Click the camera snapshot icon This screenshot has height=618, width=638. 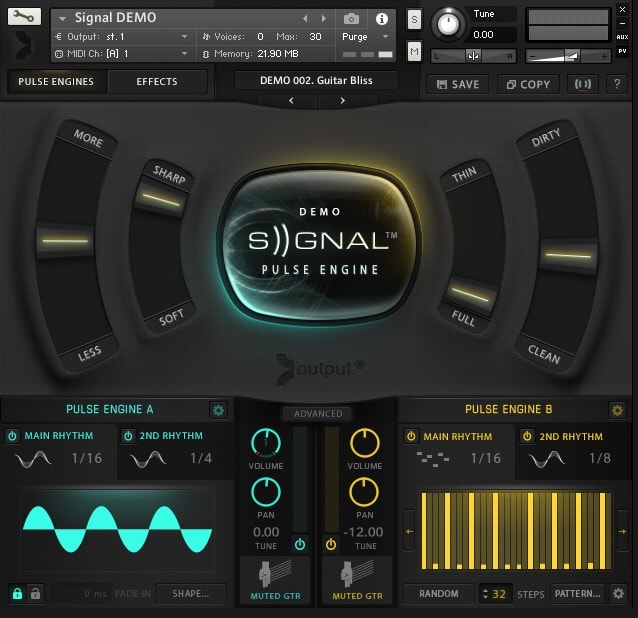point(352,19)
